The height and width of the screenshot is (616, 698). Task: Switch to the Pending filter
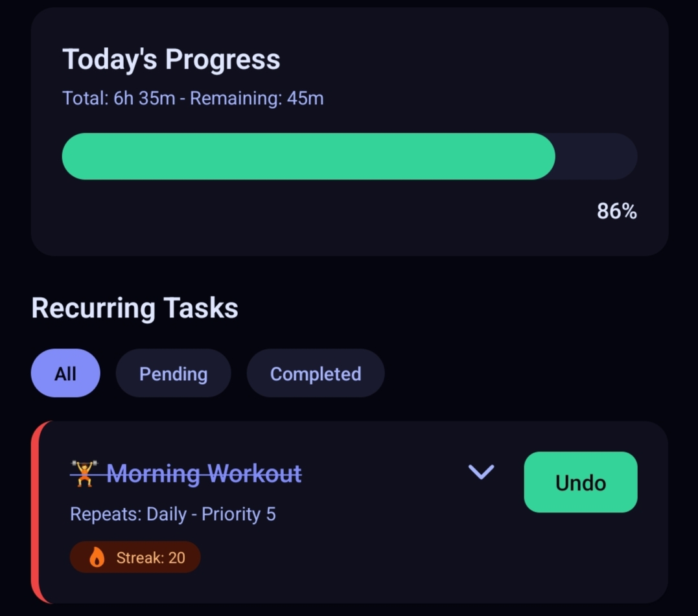pos(173,373)
